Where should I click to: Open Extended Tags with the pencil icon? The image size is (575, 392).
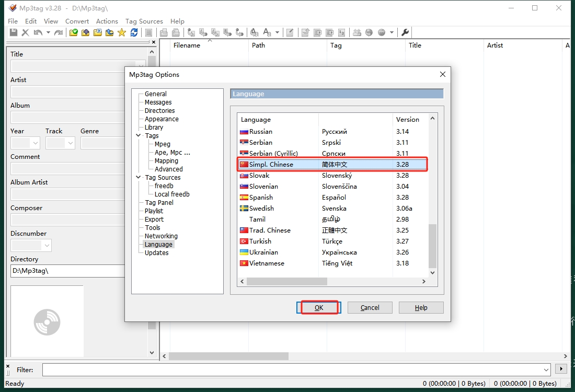pyautogui.click(x=290, y=32)
